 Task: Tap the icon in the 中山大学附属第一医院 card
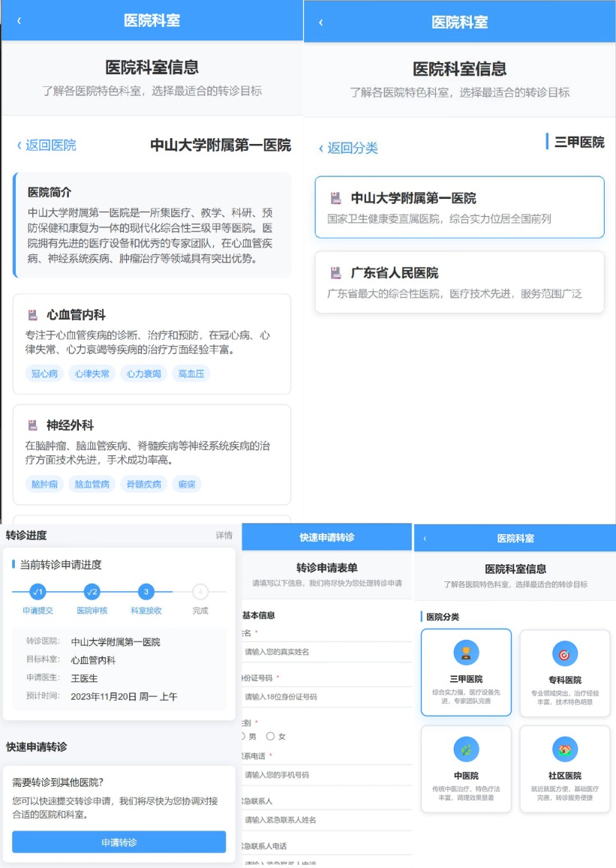[336, 198]
